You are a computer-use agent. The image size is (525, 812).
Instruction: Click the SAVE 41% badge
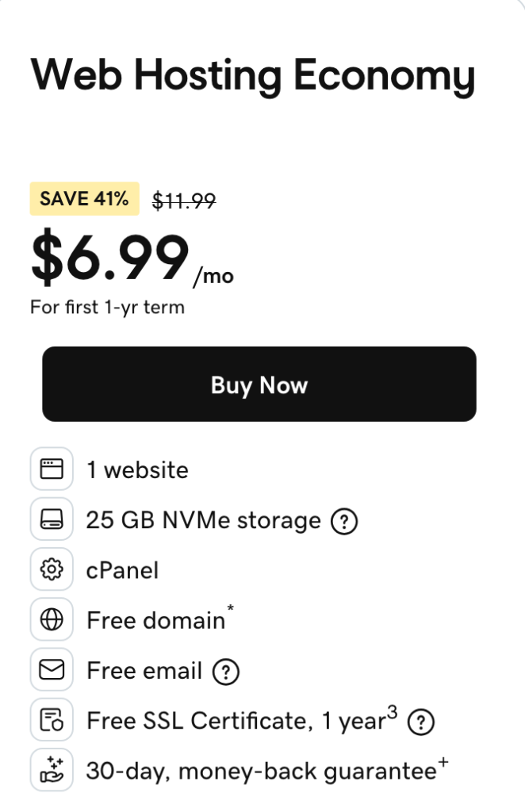[83, 198]
